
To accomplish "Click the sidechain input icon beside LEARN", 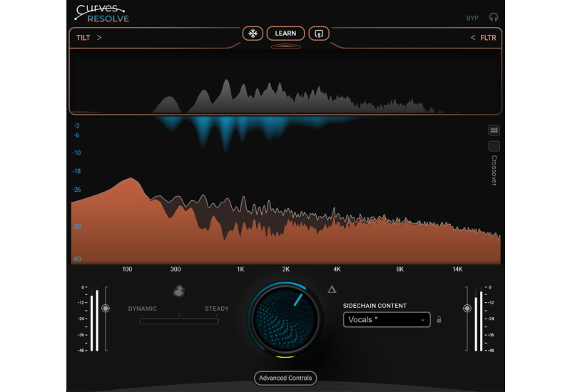I will click(319, 33).
